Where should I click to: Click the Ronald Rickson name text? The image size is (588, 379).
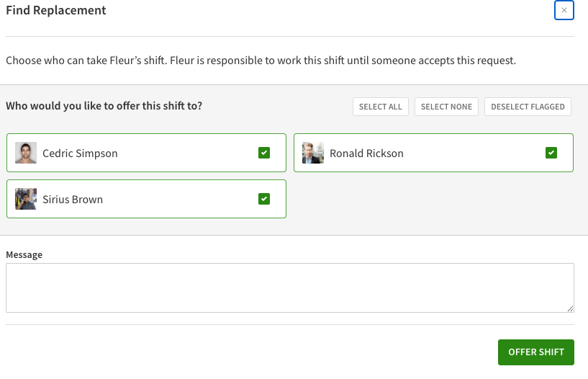pyautogui.click(x=366, y=153)
